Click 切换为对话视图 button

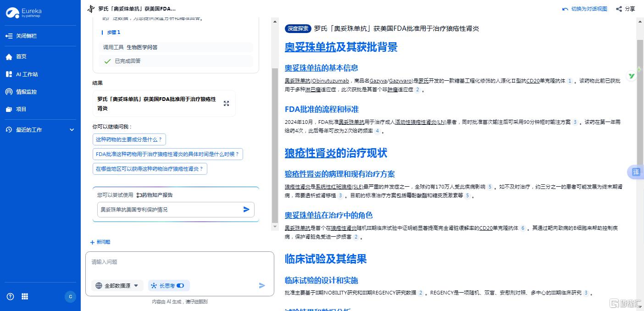point(585,9)
